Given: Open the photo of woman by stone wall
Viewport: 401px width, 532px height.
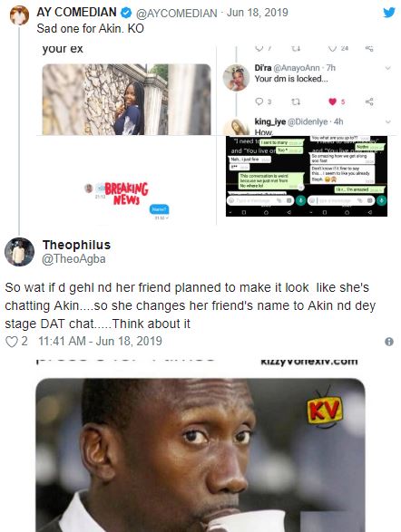Looking at the screenshot, I should coord(126,100).
